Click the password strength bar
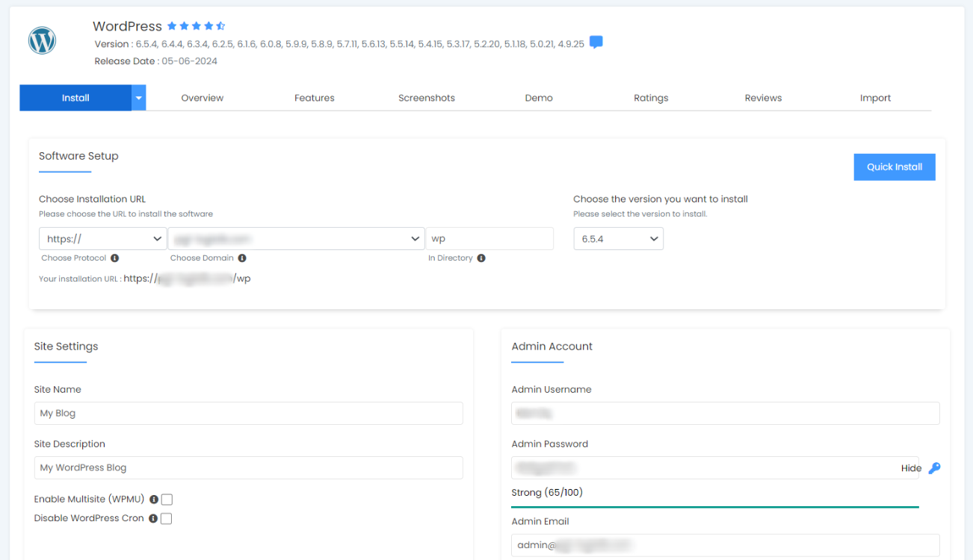 click(x=715, y=507)
